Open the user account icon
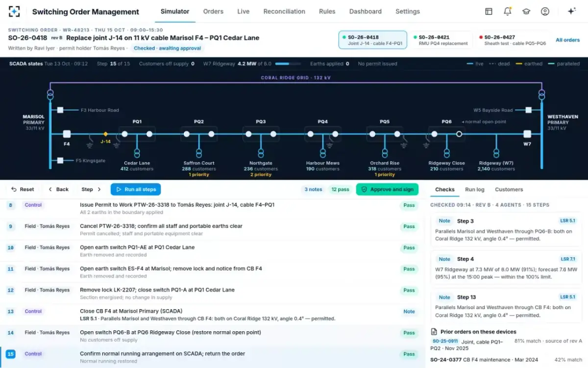Viewport: 588px width, 368px height. pos(545,11)
